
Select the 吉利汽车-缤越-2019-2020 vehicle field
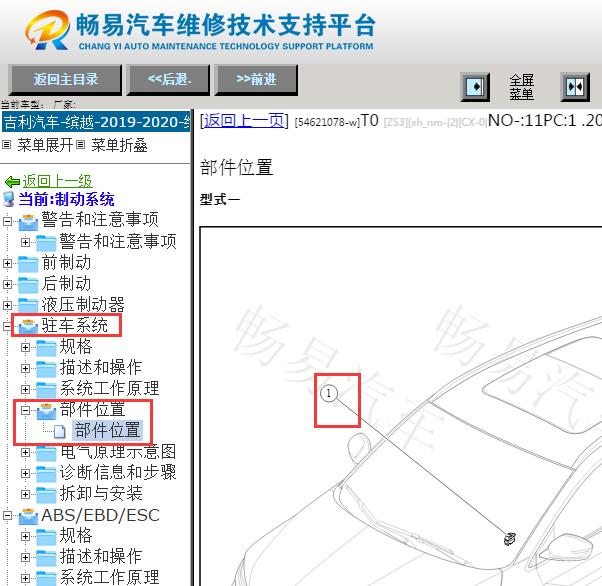(96, 122)
